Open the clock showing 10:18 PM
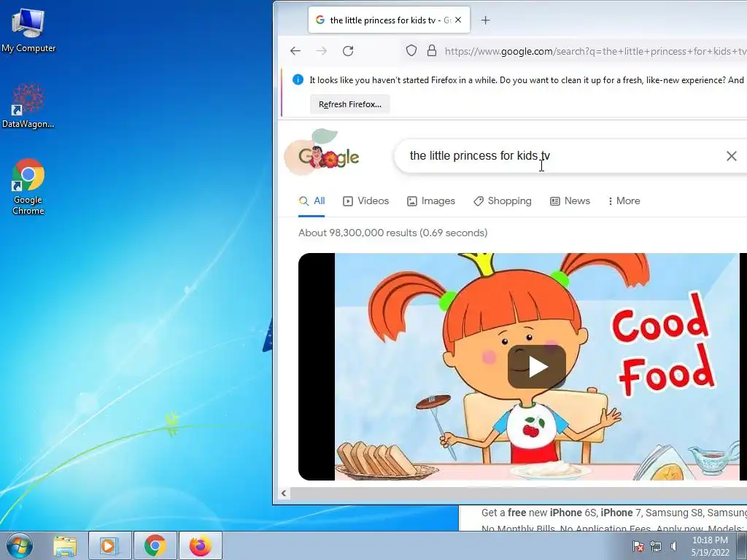The height and width of the screenshot is (560, 747). click(710, 546)
